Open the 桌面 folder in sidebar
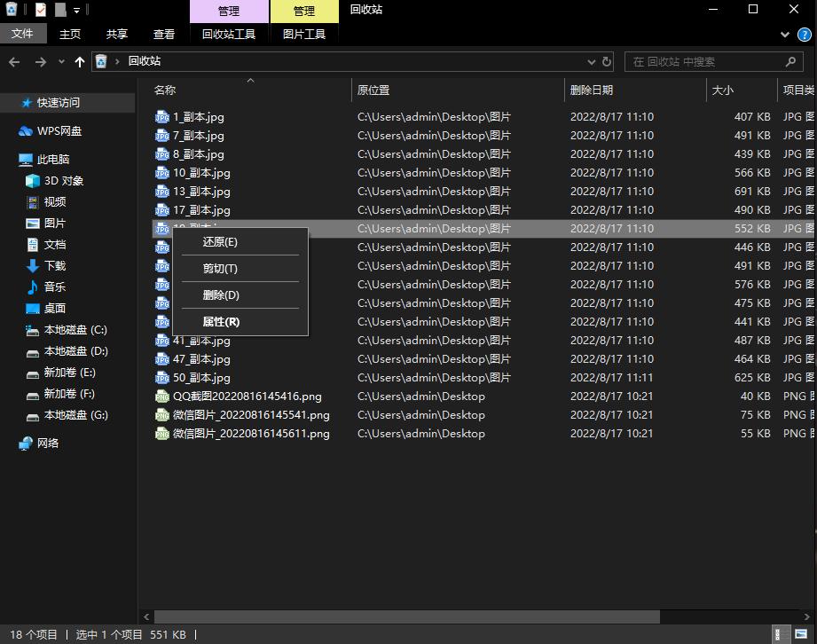 [54, 309]
